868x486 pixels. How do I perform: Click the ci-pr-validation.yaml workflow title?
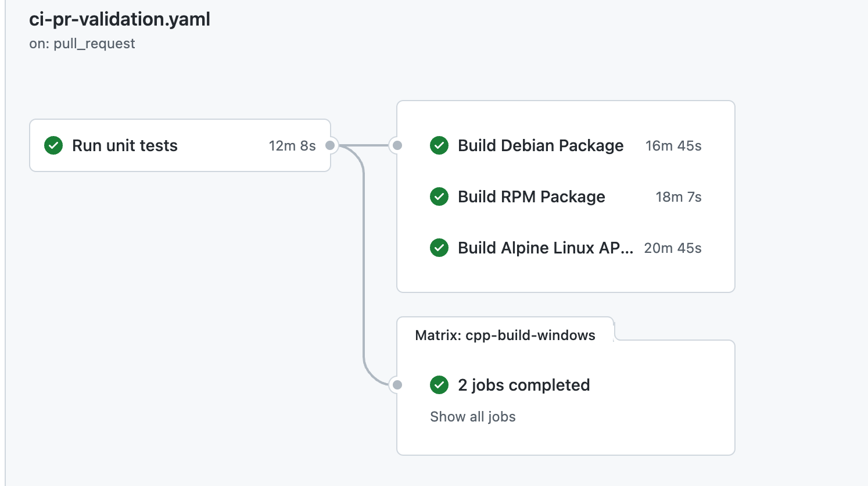point(120,19)
